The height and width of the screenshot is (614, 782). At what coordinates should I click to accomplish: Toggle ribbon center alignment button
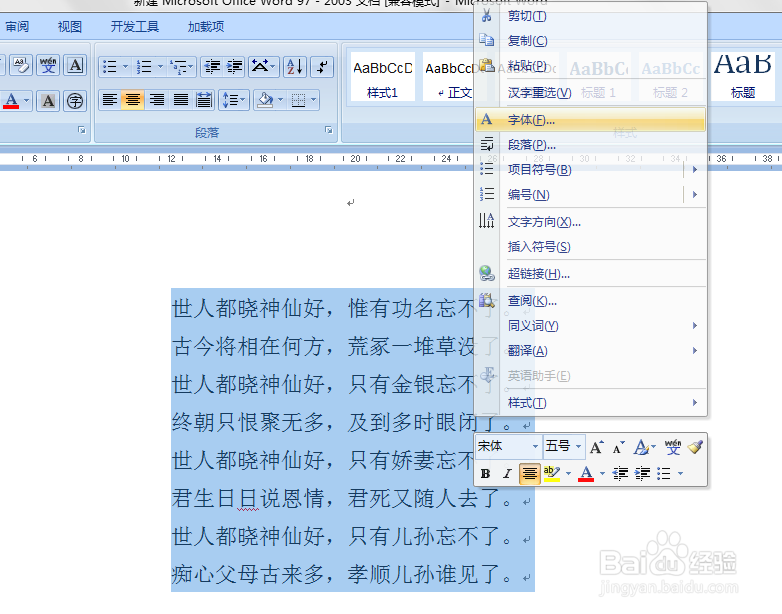coord(133,100)
